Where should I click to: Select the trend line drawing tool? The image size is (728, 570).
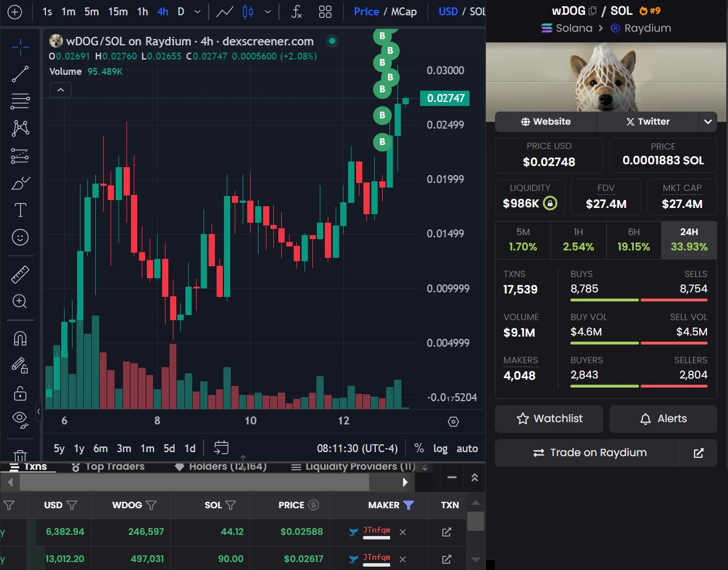click(x=20, y=74)
